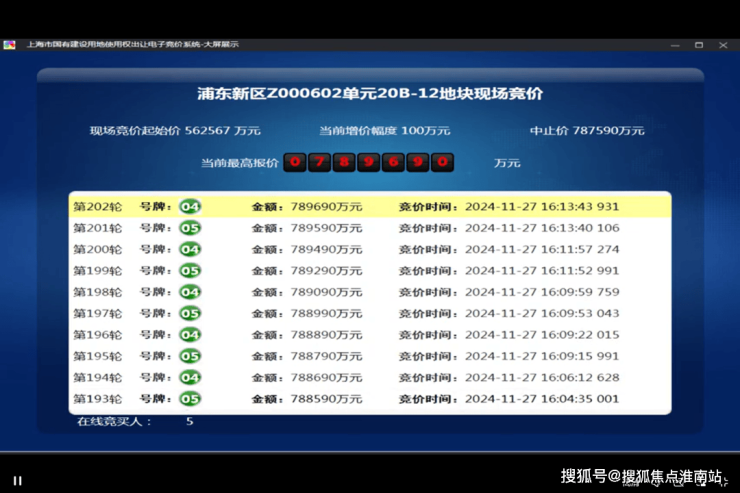
Task: Click the green 05 badge in round 197
Action: [x=190, y=314]
